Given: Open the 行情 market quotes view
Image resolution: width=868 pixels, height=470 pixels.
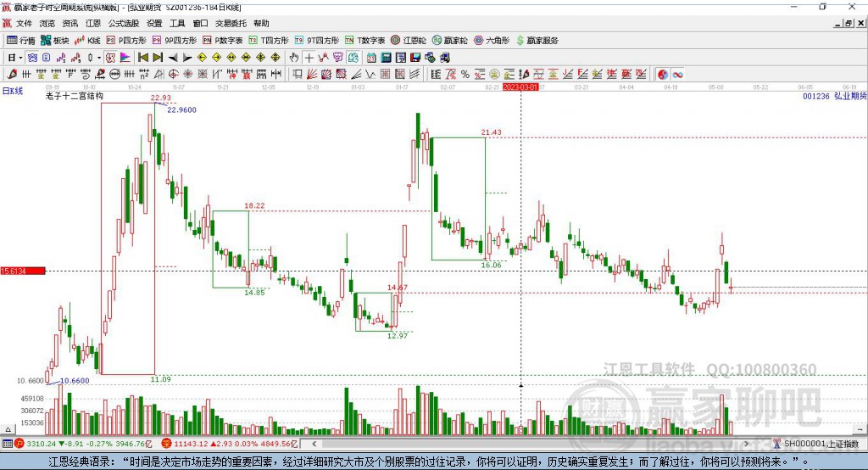Looking at the screenshot, I should (x=21, y=41).
